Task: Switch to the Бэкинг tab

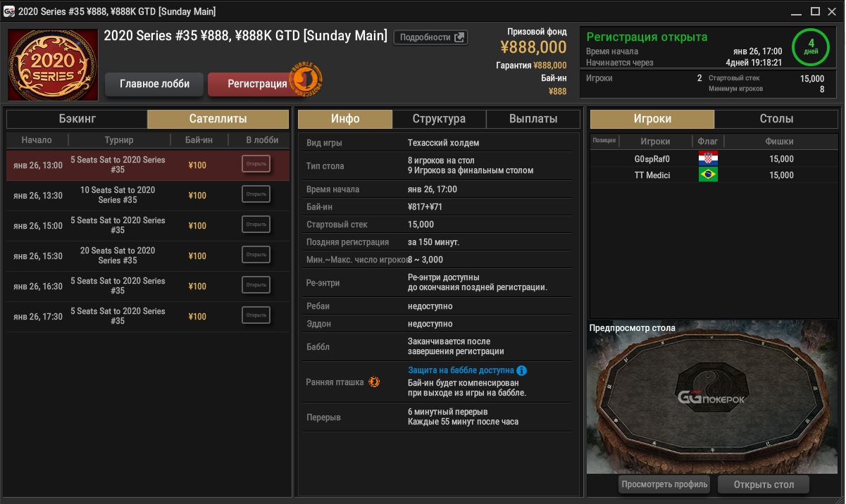Action: pos(77,119)
